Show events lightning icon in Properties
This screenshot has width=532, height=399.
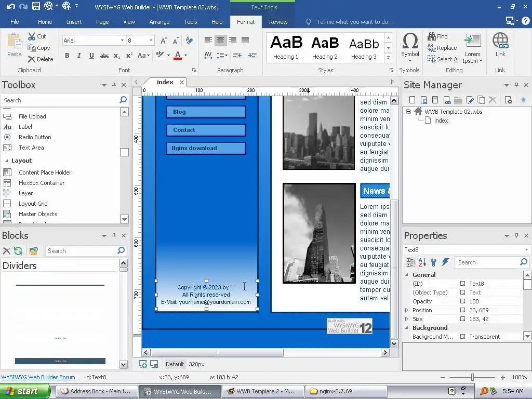445,262
